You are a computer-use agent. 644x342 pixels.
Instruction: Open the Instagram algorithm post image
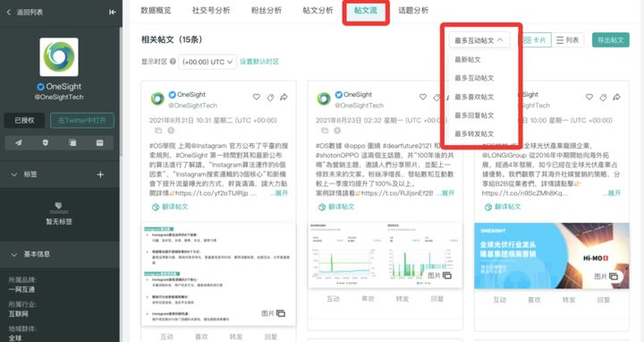tap(218, 274)
